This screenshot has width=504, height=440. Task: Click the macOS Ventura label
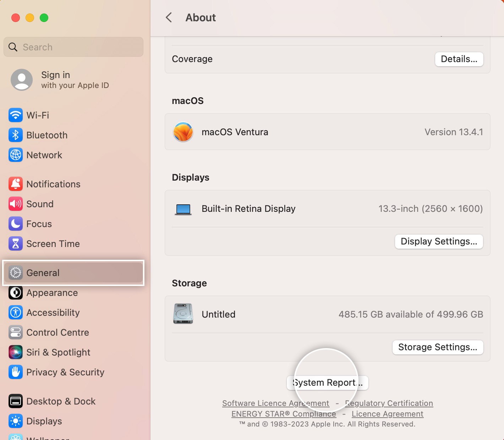click(x=235, y=132)
